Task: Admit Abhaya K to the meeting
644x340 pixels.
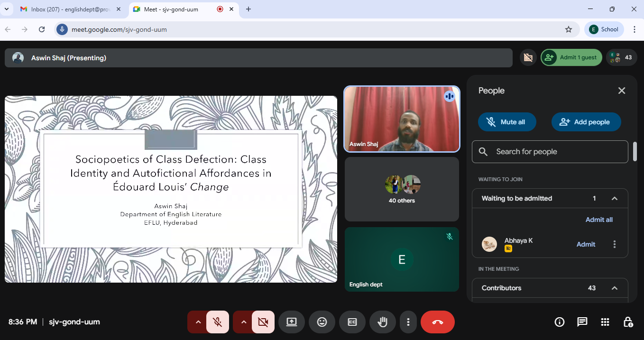Action: [x=586, y=244]
